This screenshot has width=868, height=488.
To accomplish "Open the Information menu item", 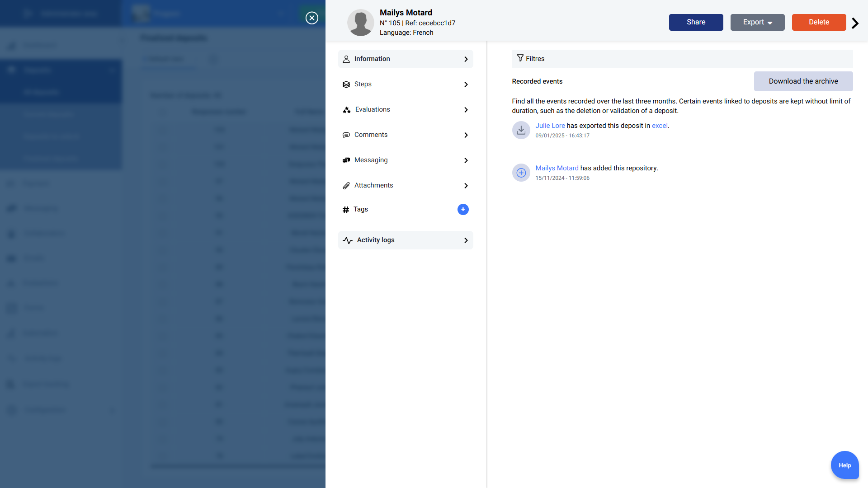I will tap(405, 59).
